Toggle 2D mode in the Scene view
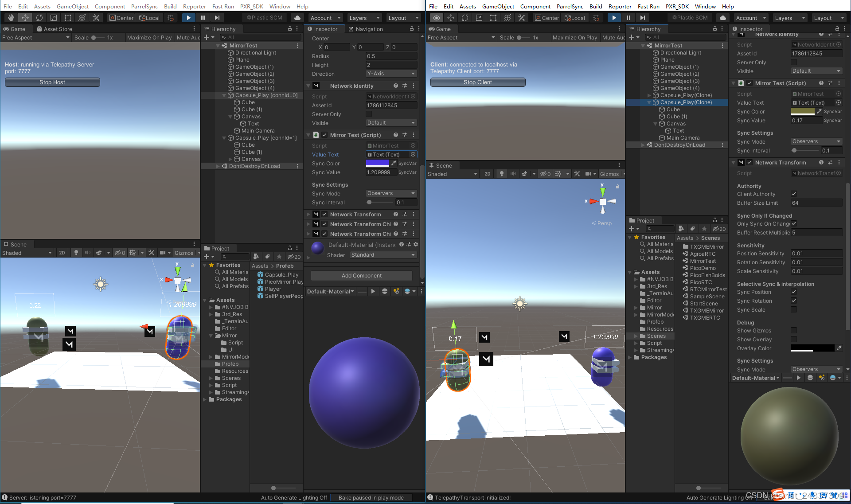Screen dimensions: 851x504 coord(62,253)
